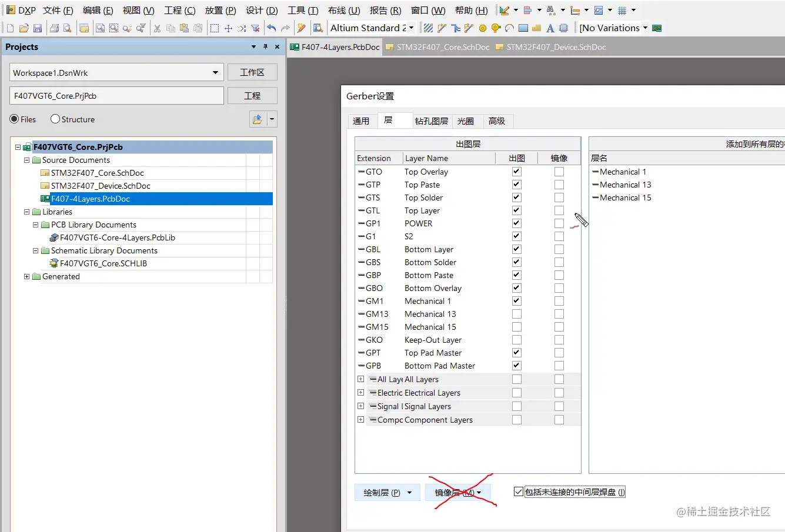
Task: Click the print preview icon
Action: coord(68,28)
